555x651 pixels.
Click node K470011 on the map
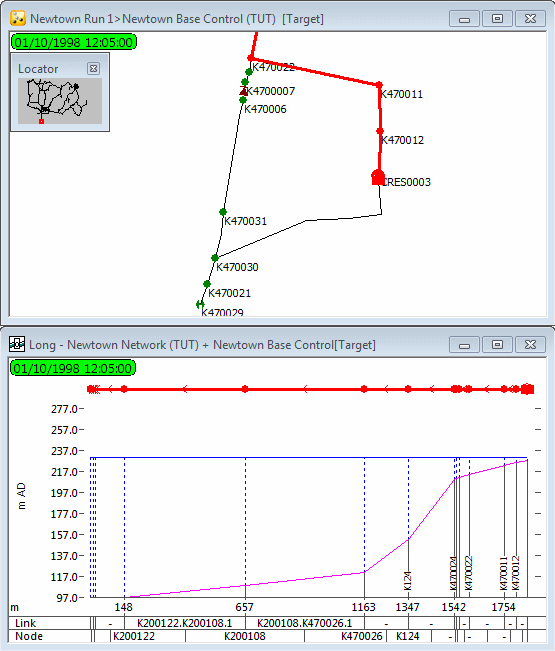pyautogui.click(x=379, y=85)
